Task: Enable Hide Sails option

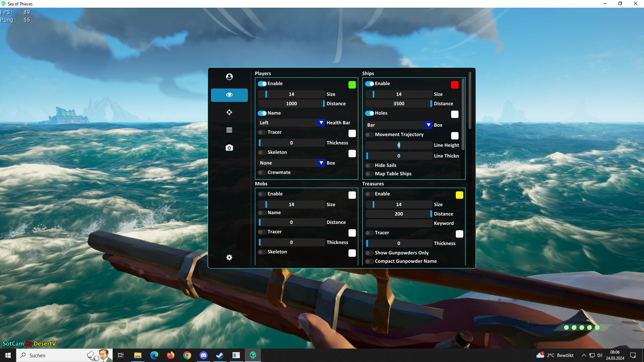Action: tap(369, 165)
